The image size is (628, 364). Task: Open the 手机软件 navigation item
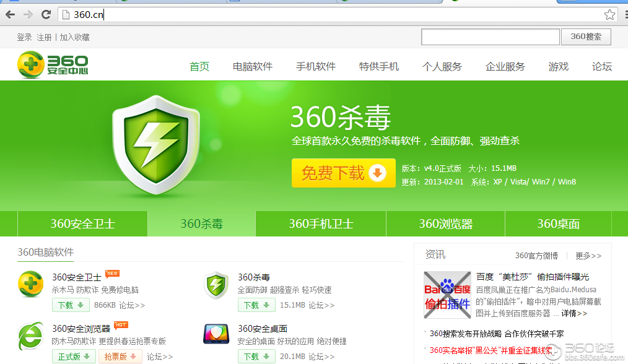point(316,66)
